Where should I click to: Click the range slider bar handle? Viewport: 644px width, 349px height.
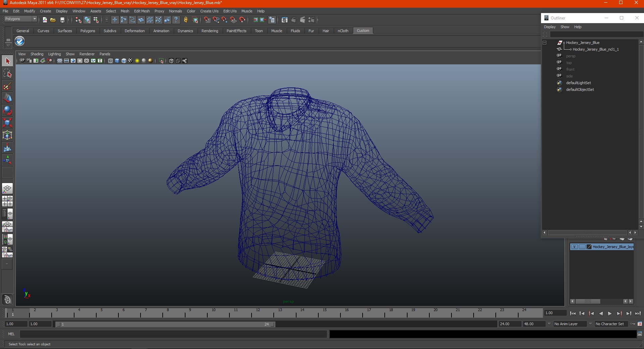tap(165, 324)
